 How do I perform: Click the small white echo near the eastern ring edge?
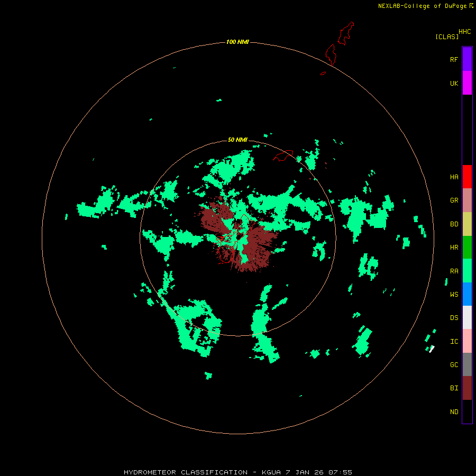pyautogui.click(x=432, y=349)
